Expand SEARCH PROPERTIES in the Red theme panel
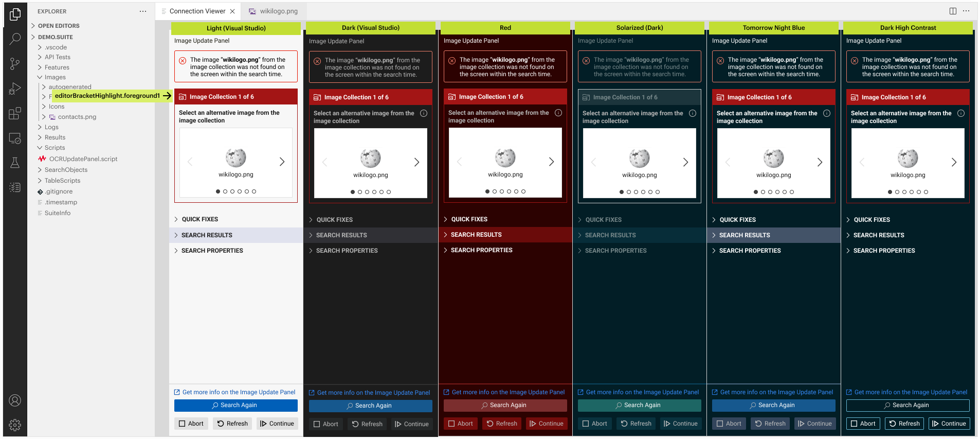The height and width of the screenshot is (439, 980). coord(505,250)
